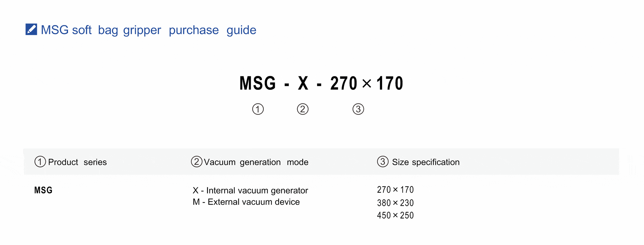
Task: Click the blue pencil icon beside the title
Action: point(31,29)
